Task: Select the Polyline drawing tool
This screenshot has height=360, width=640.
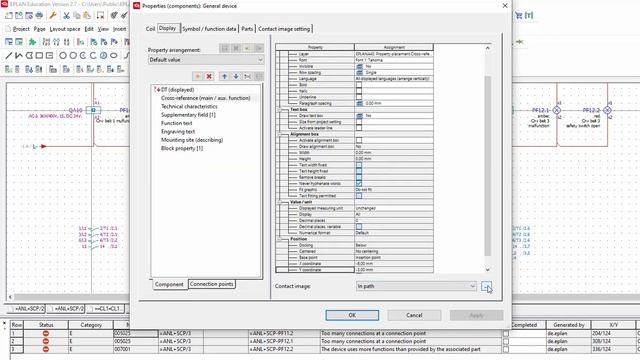Action: (19, 55)
